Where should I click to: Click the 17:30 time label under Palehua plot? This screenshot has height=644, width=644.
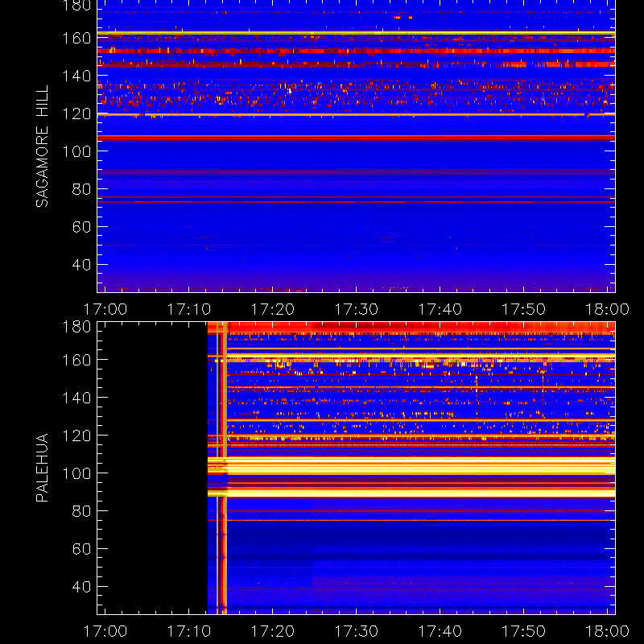coord(357,631)
